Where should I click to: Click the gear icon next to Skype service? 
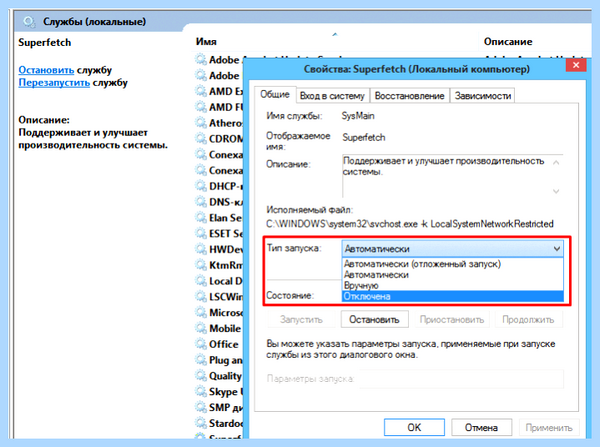(201, 392)
